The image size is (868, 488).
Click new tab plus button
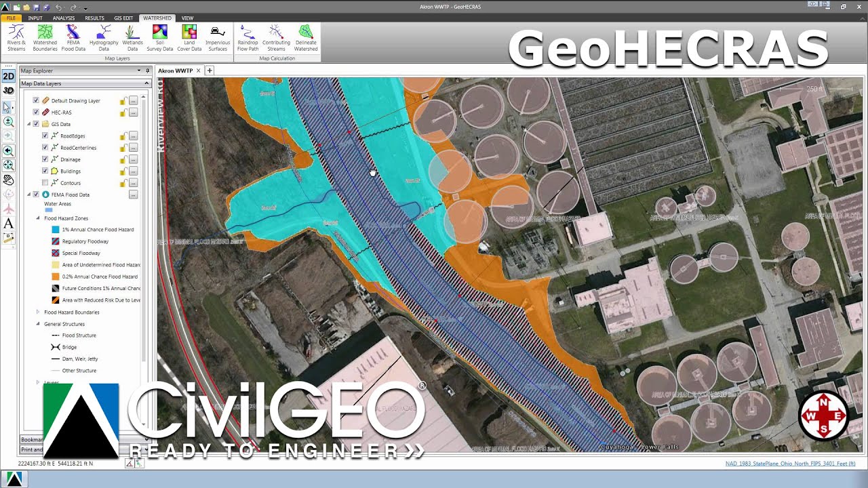210,70
